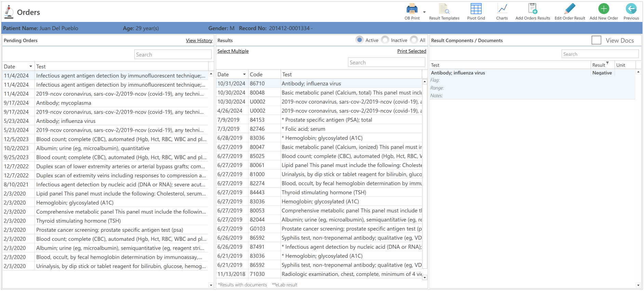The width and height of the screenshot is (644, 291).
Task: Click the Add New Order plus icon
Action: pos(604,9)
